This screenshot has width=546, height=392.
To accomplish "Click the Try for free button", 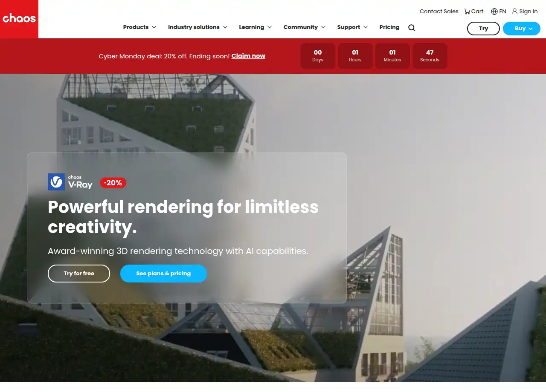I will point(79,274).
